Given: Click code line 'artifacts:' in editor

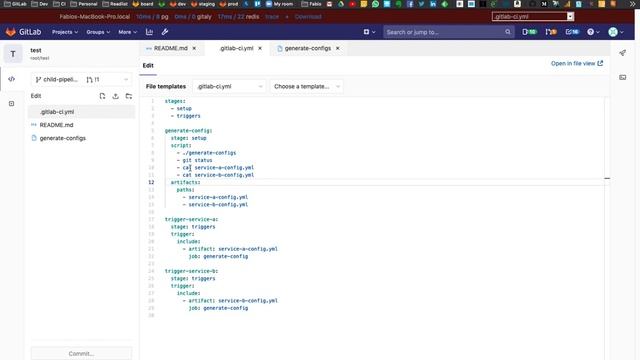Looking at the screenshot, I should click(x=185, y=182).
